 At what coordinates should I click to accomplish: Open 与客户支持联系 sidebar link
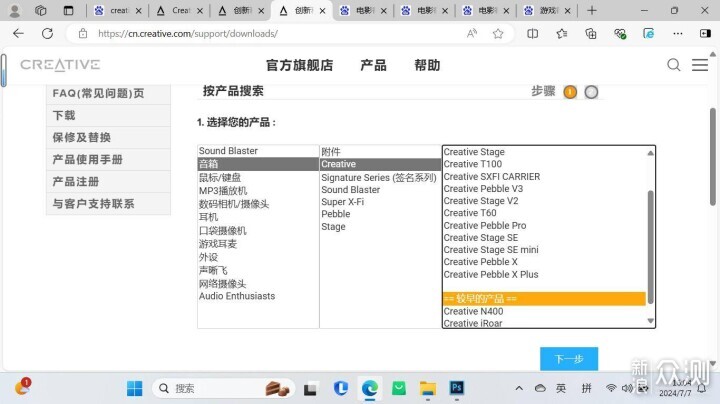[108, 203]
